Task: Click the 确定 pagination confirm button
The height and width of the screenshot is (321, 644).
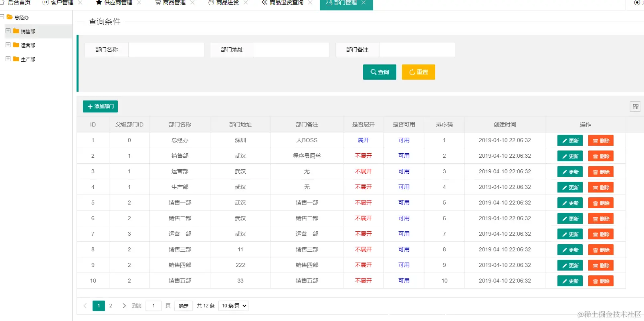Action: (x=184, y=306)
